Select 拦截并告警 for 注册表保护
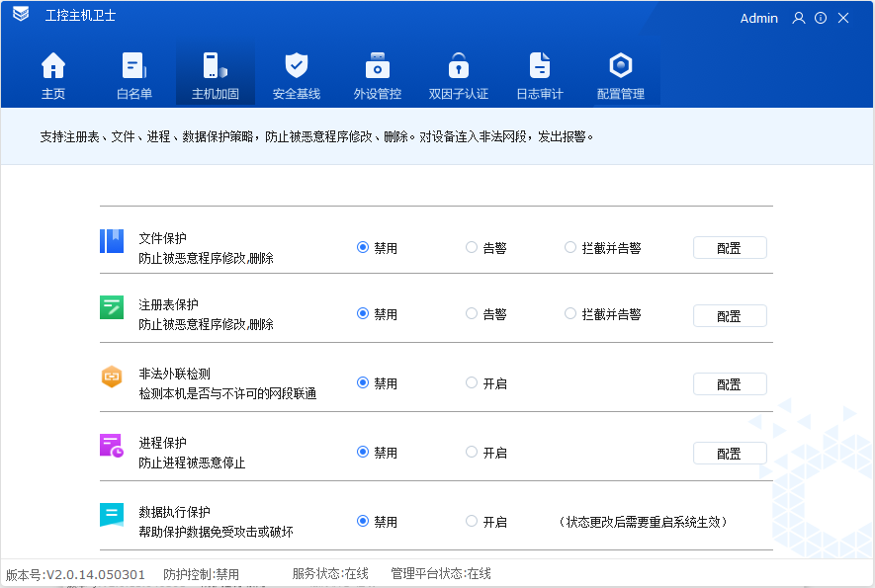 [569, 314]
